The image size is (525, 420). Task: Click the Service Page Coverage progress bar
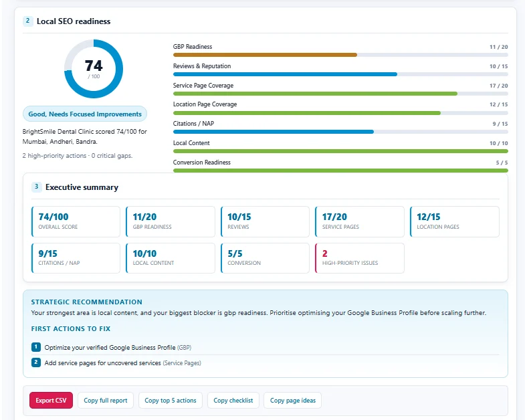pos(340,94)
